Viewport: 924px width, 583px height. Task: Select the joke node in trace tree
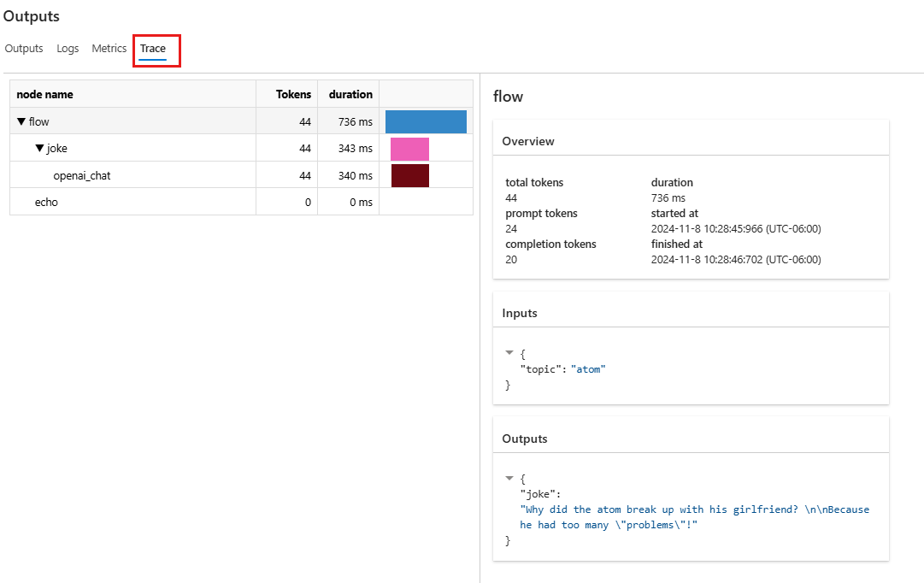pyautogui.click(x=57, y=149)
